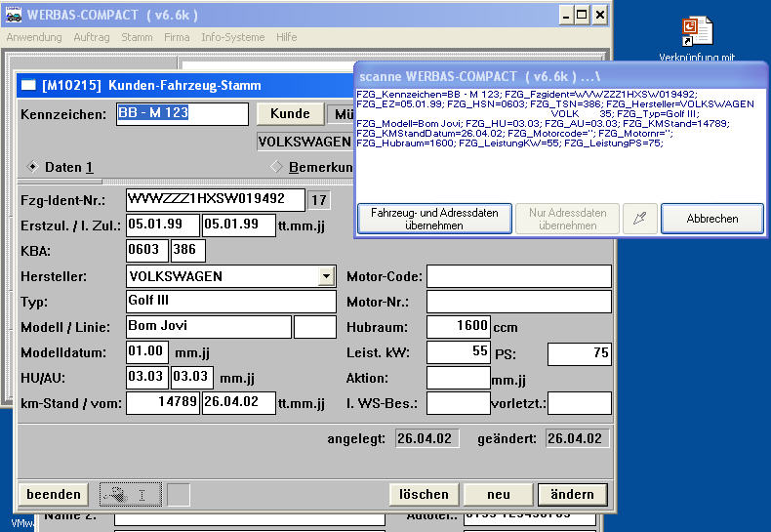
Task: Click the vorletzt. input field
Action: 580,403
